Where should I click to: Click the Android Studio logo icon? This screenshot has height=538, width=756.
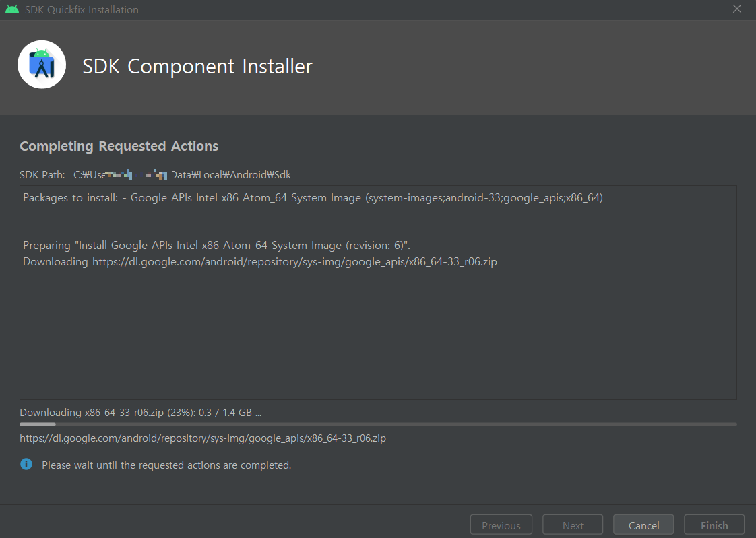click(42, 65)
